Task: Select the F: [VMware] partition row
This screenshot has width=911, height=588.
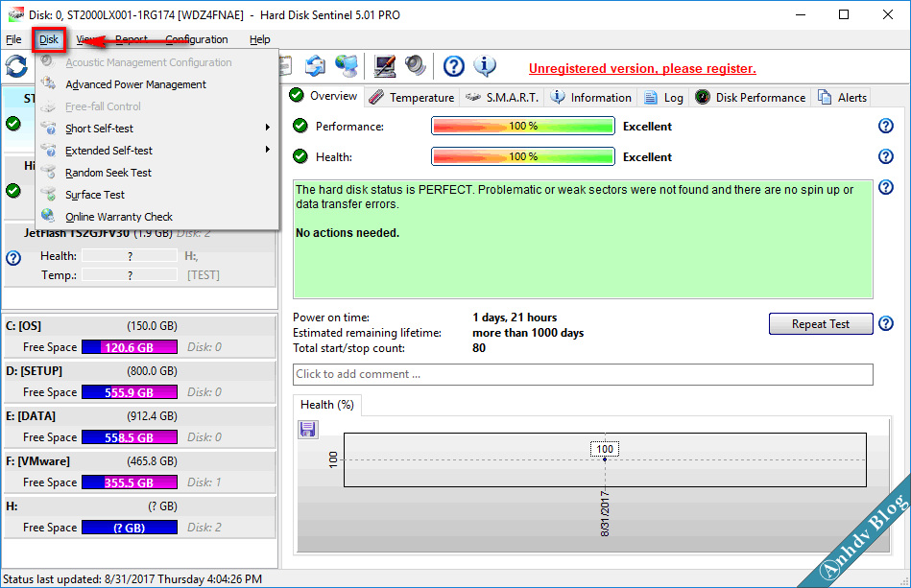Action: click(139, 472)
